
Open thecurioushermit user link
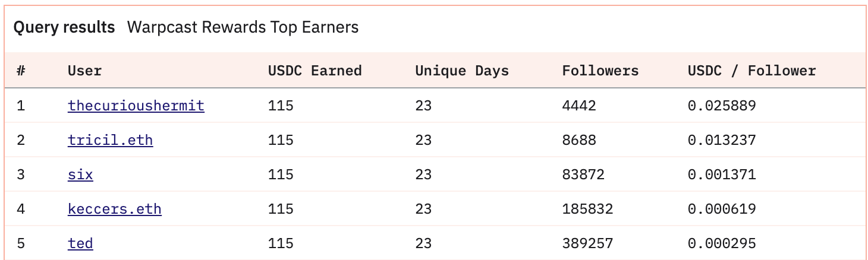pos(136,106)
